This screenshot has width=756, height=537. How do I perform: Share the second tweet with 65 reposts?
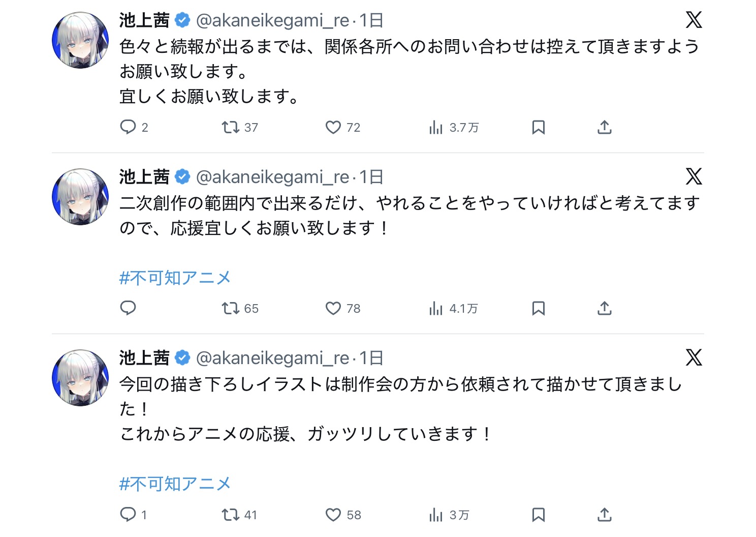pyautogui.click(x=604, y=308)
